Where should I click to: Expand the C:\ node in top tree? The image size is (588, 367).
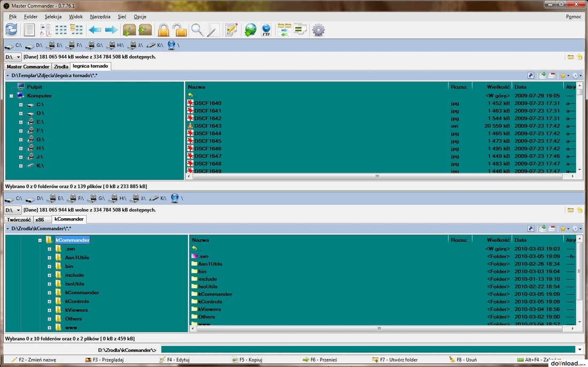tap(21, 105)
